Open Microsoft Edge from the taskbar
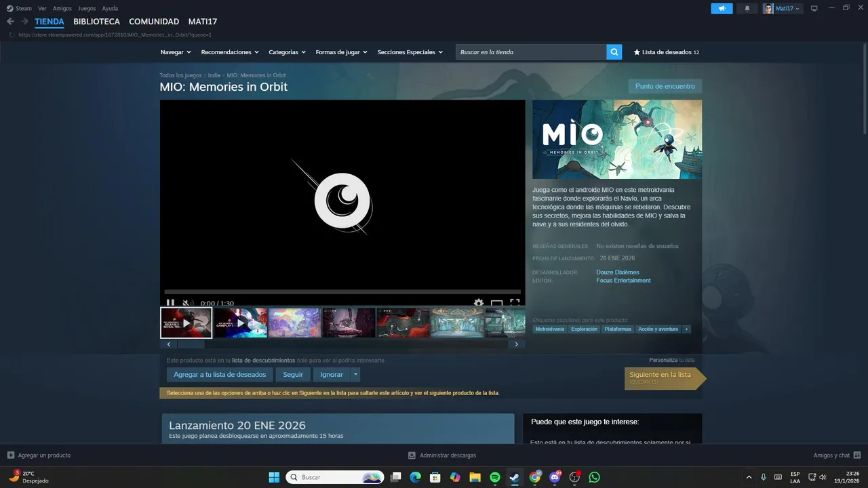The width and height of the screenshot is (868, 488). click(415, 477)
